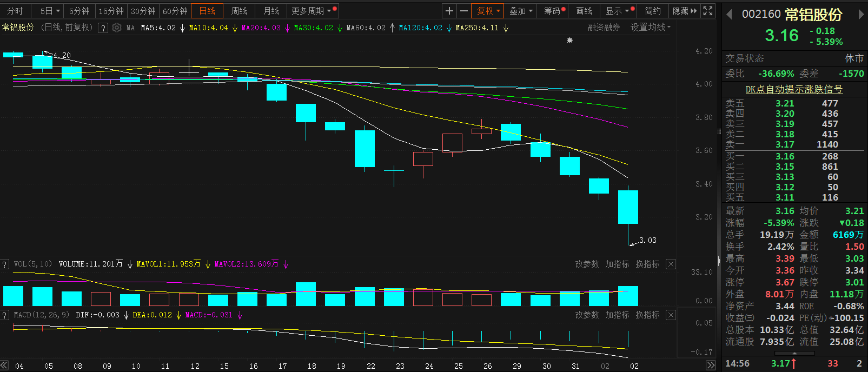868x372 pixels.
Task: Switch to the 周线 weekly chart tab
Action: point(239,11)
